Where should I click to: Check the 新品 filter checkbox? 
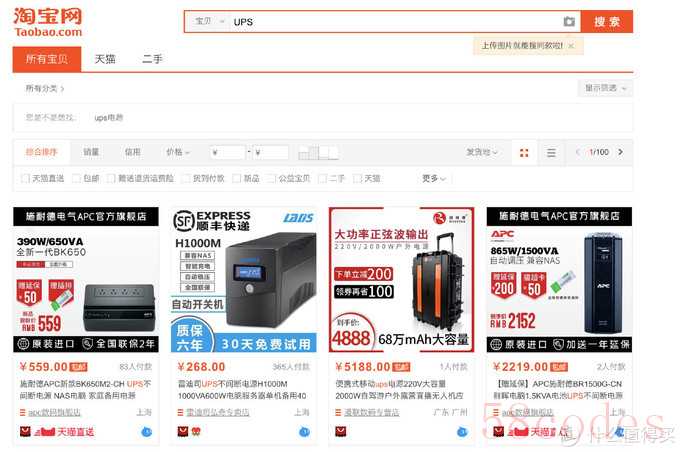[x=236, y=178]
